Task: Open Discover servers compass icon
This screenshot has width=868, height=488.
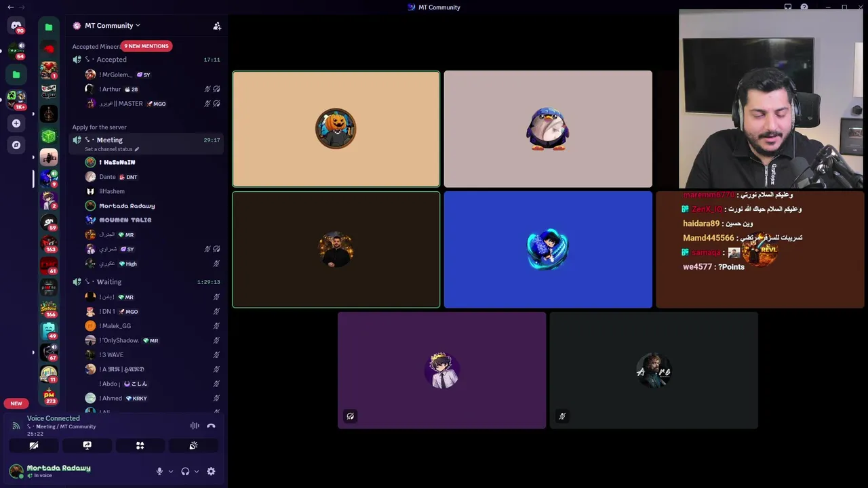Action: pos(16,145)
